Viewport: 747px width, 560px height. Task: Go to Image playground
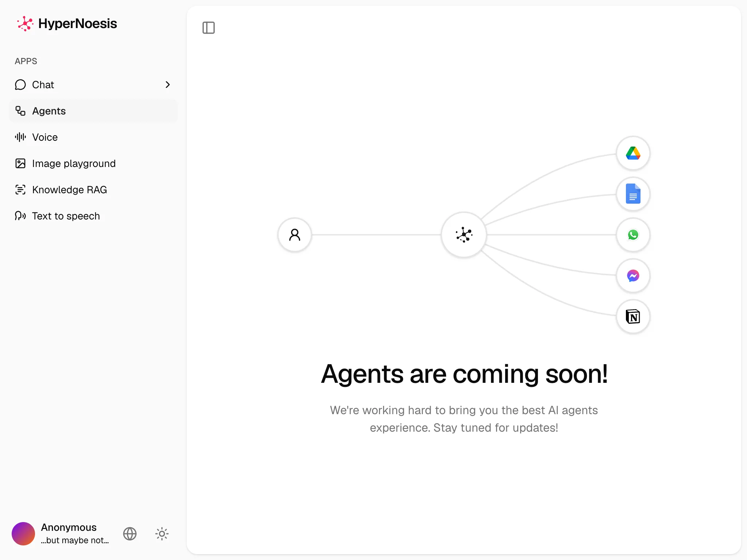[x=93, y=163]
